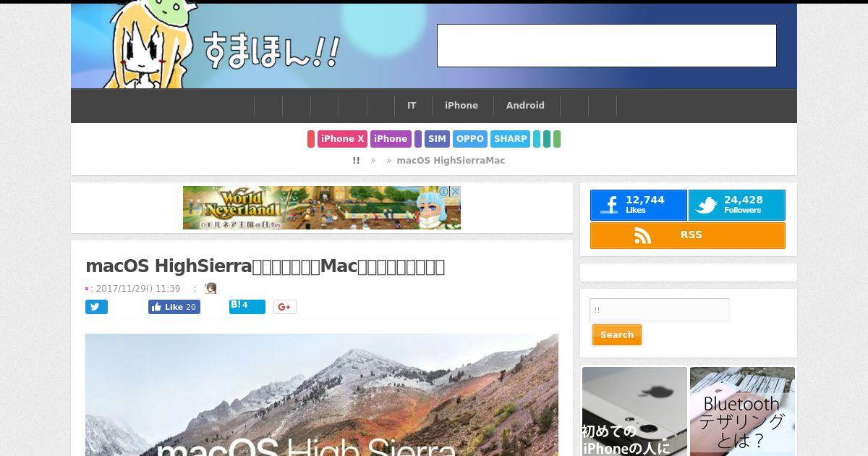Go to the '!!' home breadcrumb link

click(356, 161)
